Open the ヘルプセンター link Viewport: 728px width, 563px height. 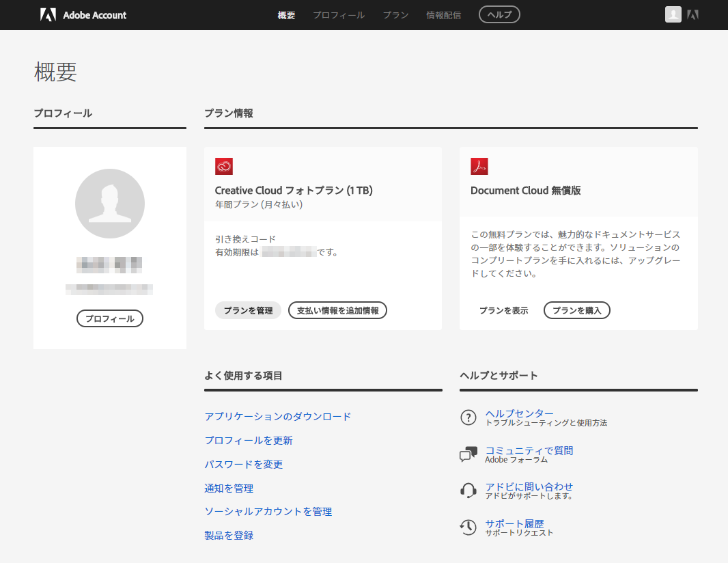pos(520,413)
